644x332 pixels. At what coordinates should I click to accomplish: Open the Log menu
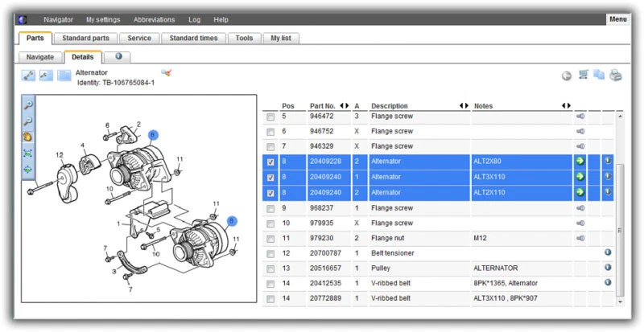pyautogui.click(x=194, y=20)
